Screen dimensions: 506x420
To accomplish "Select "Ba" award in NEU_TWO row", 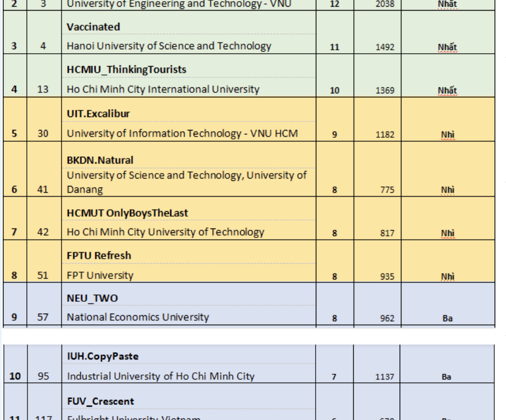I will 447,318.
